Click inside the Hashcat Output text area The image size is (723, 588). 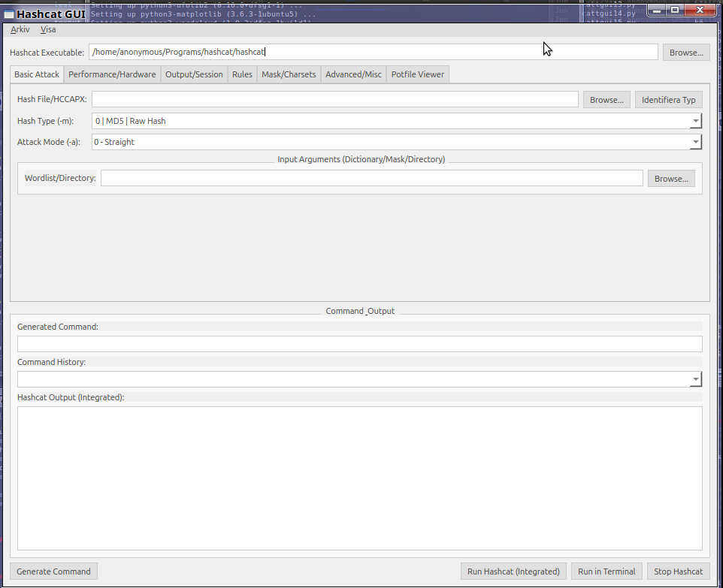[360, 478]
